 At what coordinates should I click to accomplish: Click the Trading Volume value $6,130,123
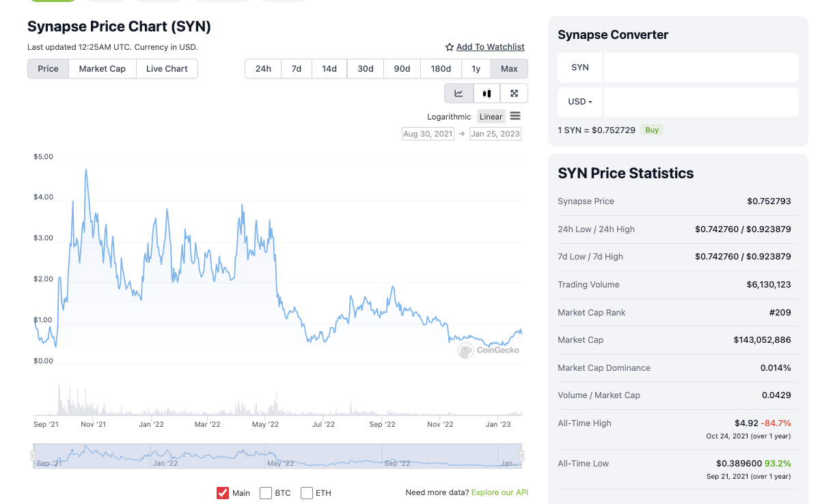(x=769, y=285)
